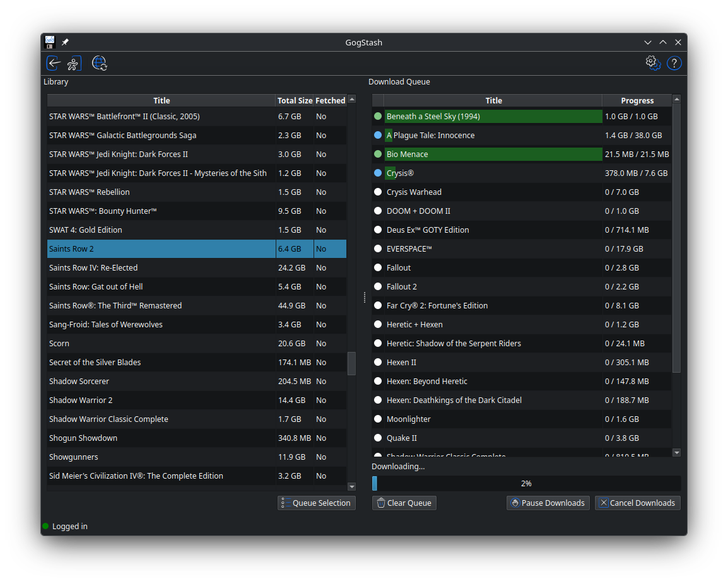Select Sid Meier's Civilization IV row
This screenshot has width=728, height=584.
click(x=197, y=476)
